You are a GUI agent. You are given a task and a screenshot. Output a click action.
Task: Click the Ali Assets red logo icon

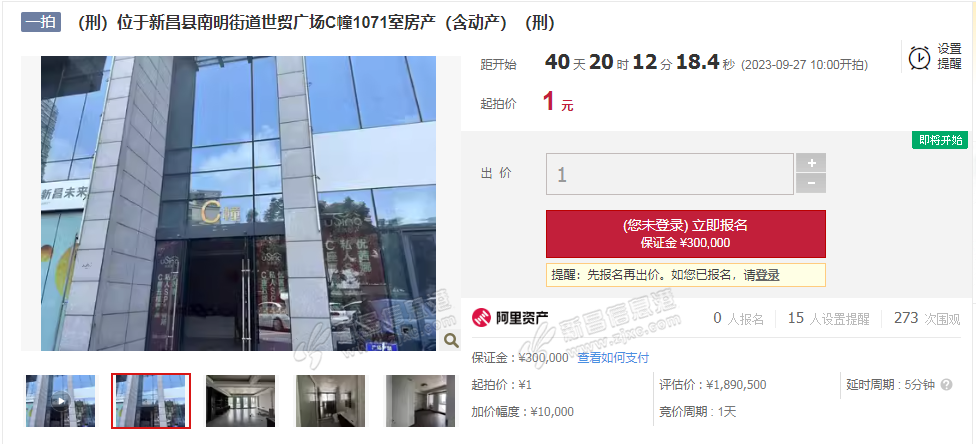tap(481, 318)
